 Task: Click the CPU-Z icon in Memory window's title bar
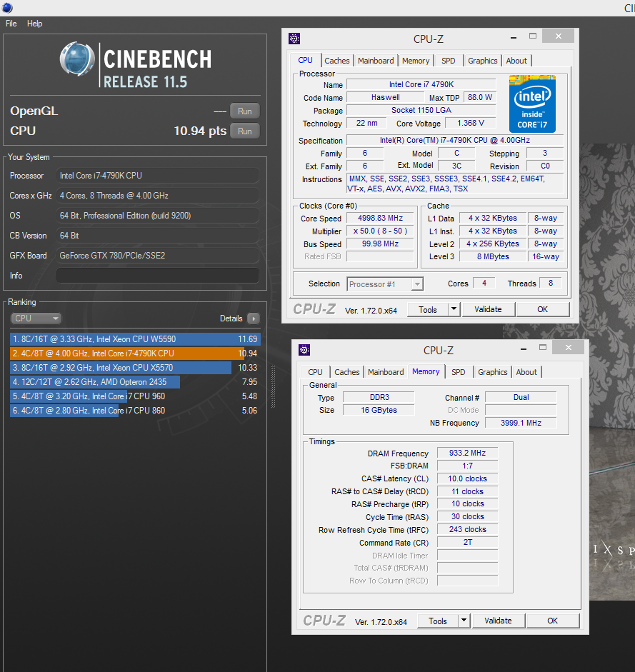point(304,350)
